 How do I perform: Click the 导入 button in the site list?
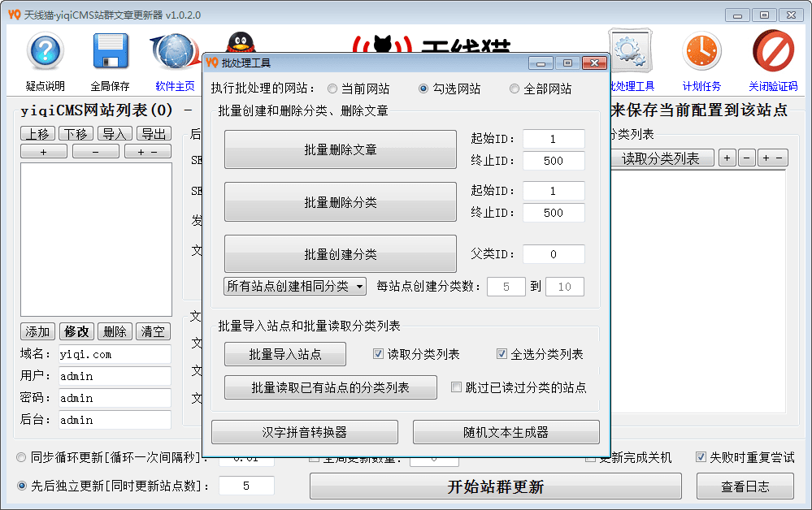115,134
